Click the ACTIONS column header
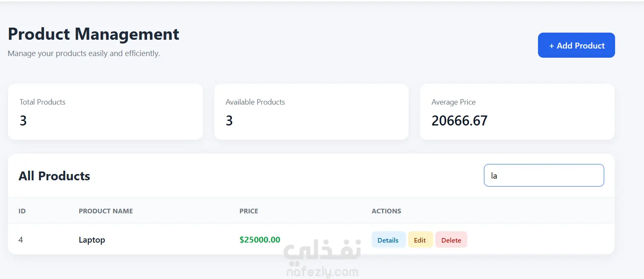Screen dimensions: 644x279 (x=386, y=211)
